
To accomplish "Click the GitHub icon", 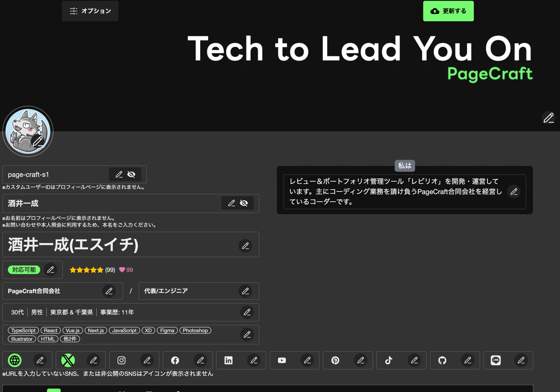I will [442, 360].
